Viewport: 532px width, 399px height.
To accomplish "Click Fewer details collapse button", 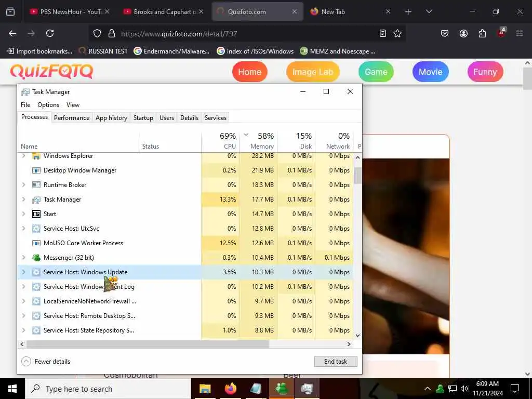I will click(x=46, y=362).
